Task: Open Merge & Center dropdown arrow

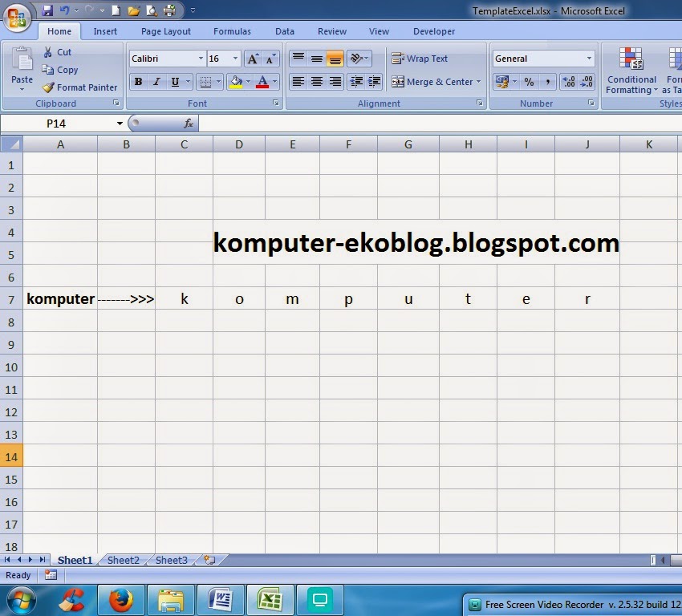Action: (x=479, y=82)
